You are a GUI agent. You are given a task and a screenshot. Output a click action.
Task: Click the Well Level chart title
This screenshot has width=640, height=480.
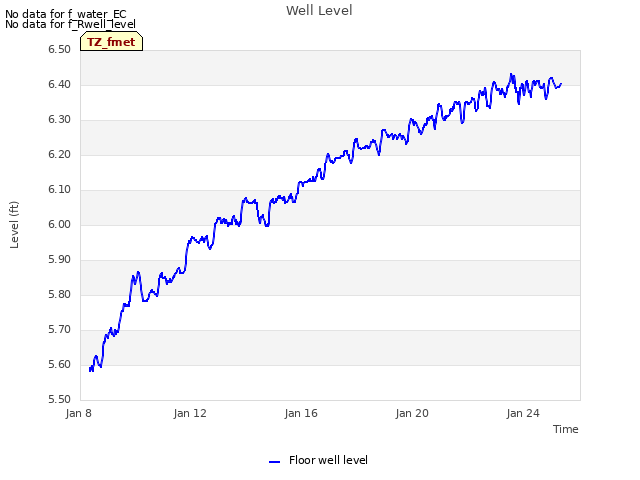click(x=319, y=11)
